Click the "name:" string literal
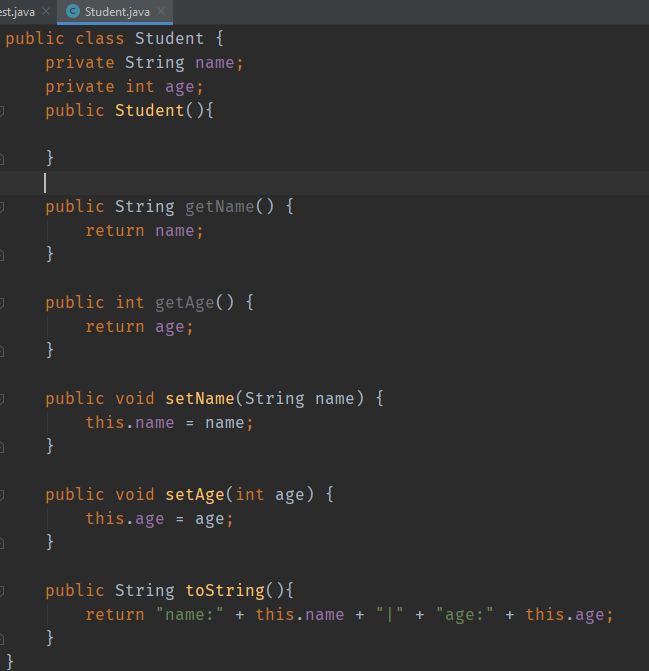This screenshot has height=671, width=649. (190, 615)
